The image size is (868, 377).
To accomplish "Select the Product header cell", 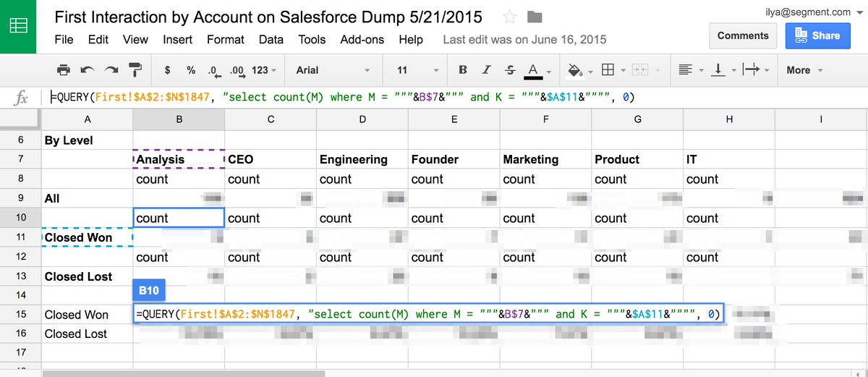I will pos(638,159).
